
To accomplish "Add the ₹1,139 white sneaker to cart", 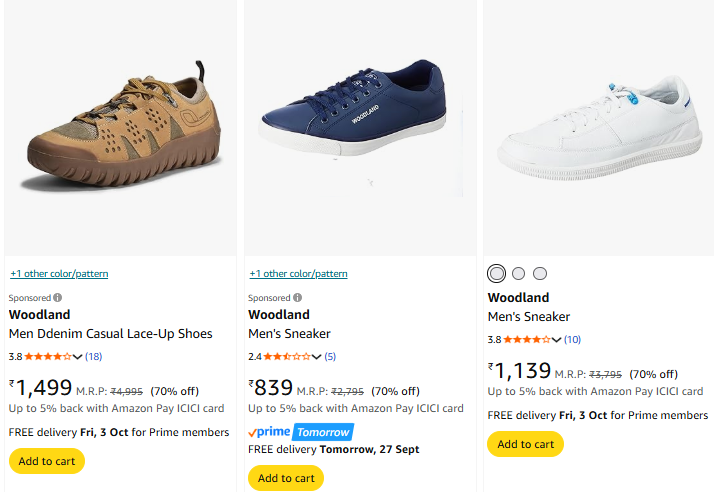I will tap(525, 444).
